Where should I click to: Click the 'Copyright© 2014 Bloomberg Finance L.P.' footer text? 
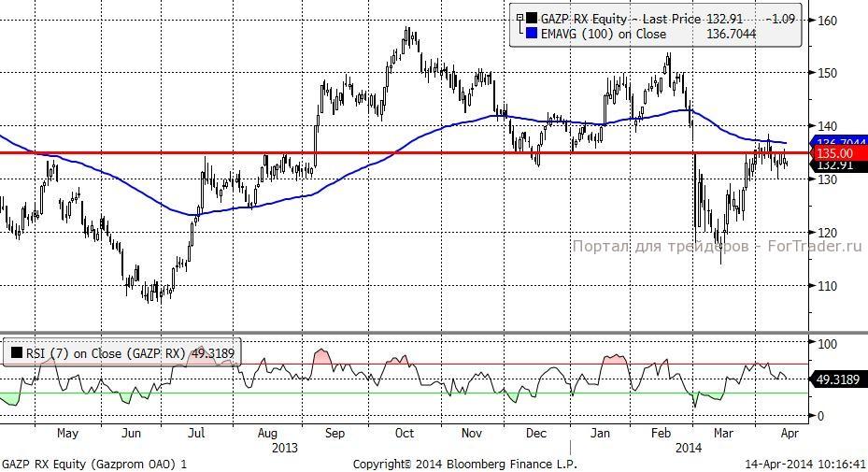(465, 465)
